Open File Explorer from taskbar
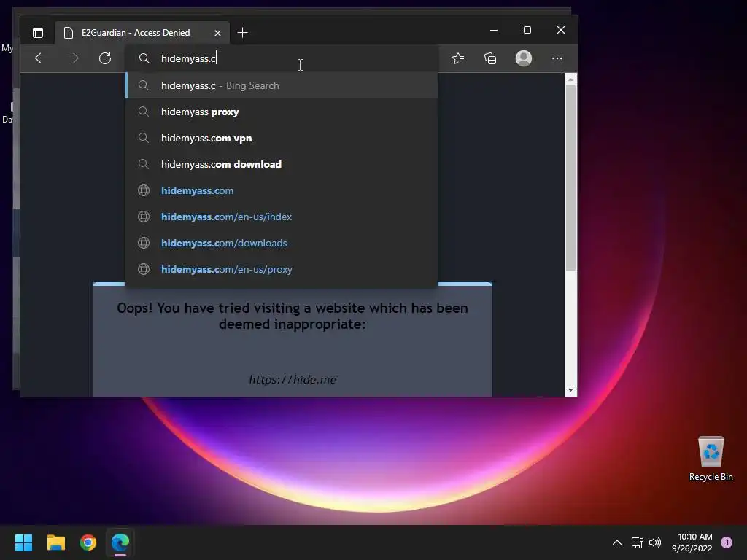The height and width of the screenshot is (560, 747). pyautogui.click(x=55, y=542)
